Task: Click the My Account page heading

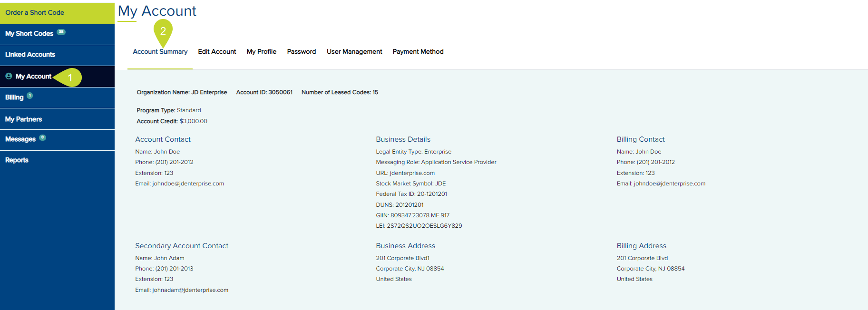Action: click(157, 11)
